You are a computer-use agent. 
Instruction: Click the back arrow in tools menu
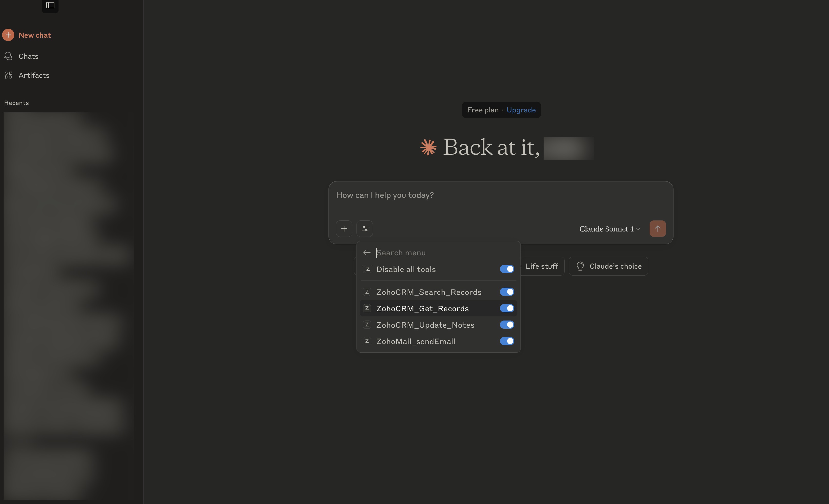[367, 253]
